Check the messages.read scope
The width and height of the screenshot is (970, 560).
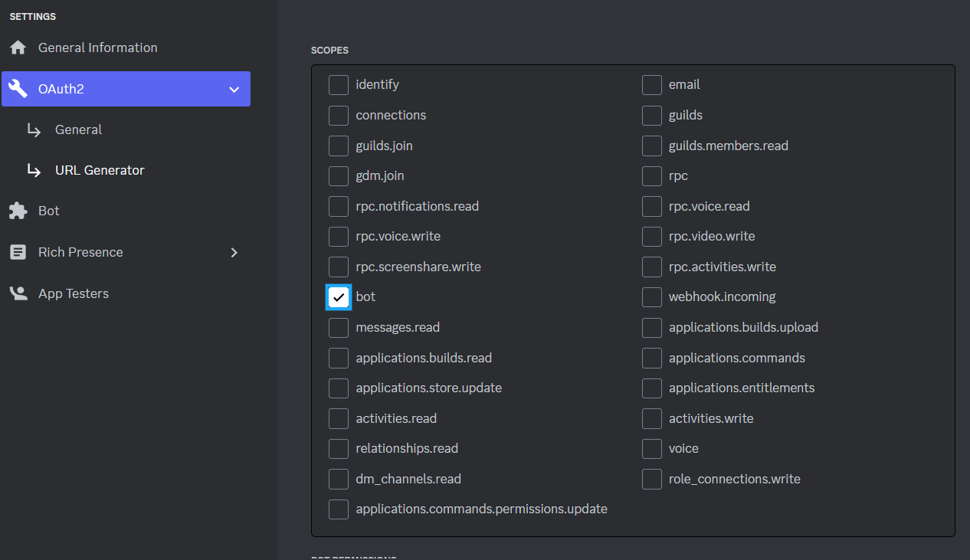(339, 328)
